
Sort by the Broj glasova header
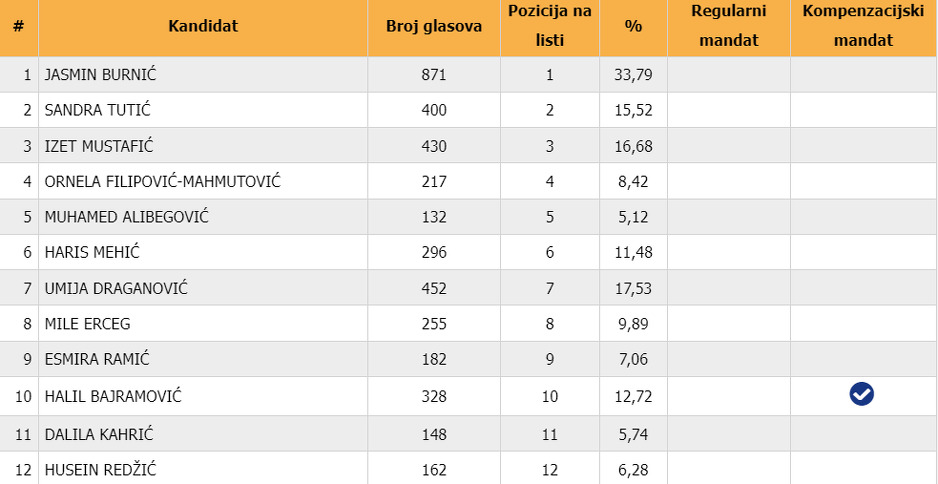433,27
